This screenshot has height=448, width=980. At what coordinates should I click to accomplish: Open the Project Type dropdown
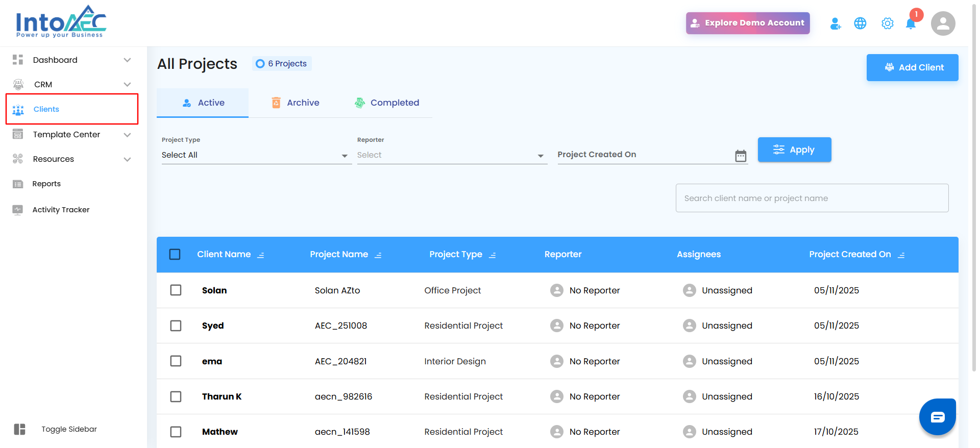point(256,155)
